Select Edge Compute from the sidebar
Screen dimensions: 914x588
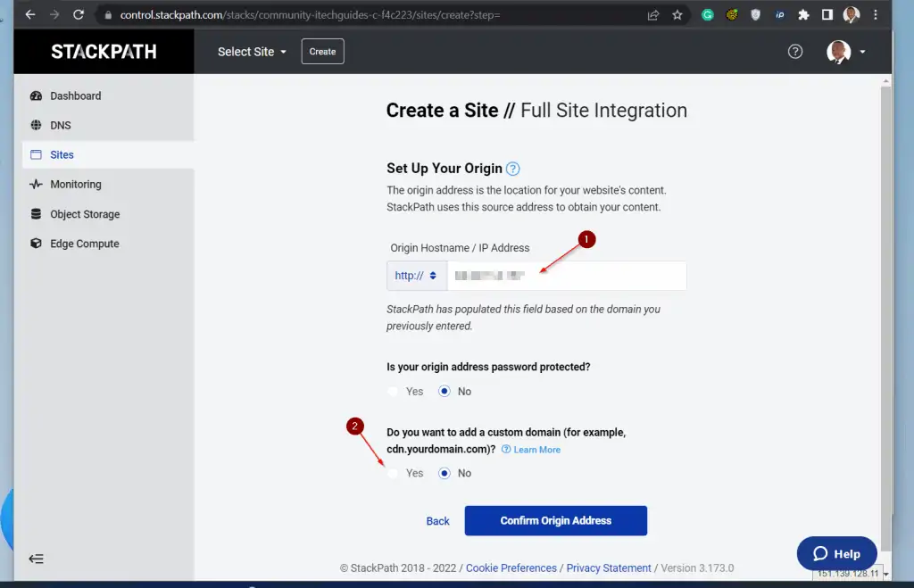83,243
